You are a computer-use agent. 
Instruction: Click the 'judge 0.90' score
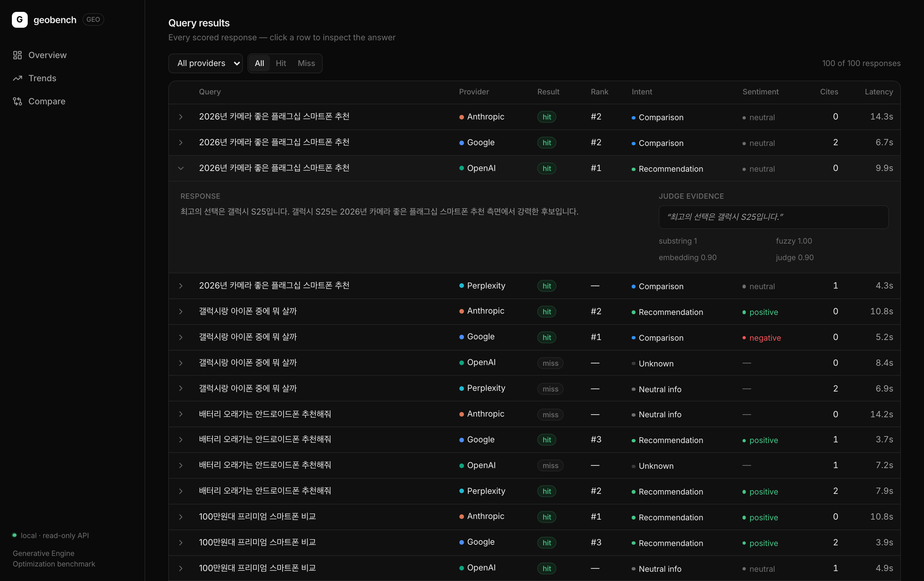pos(794,257)
